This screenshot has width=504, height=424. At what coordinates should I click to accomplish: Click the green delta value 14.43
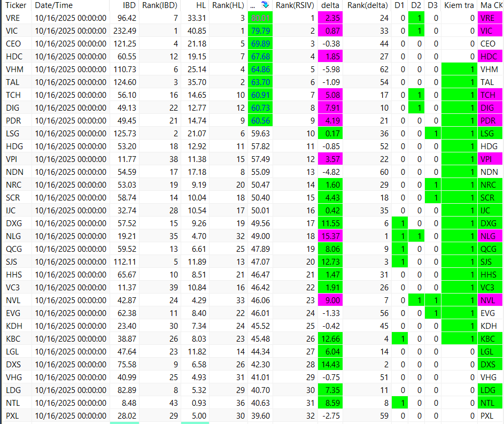pos(330,365)
